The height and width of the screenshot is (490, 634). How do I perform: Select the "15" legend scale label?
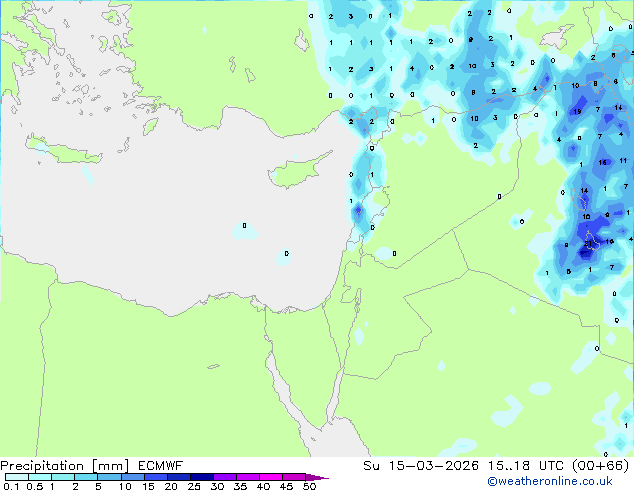[x=148, y=486]
